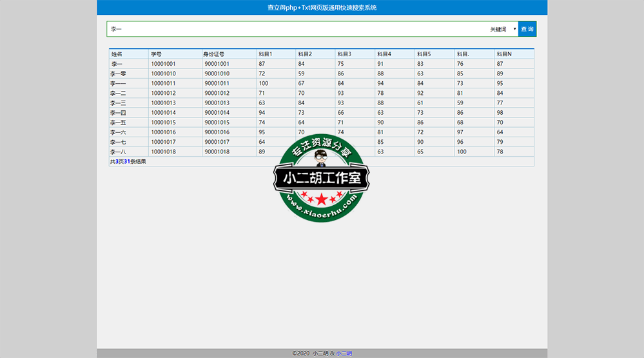The image size is (644, 358).
Task: Open the 关键词 search type dropdown
Action: coord(502,29)
